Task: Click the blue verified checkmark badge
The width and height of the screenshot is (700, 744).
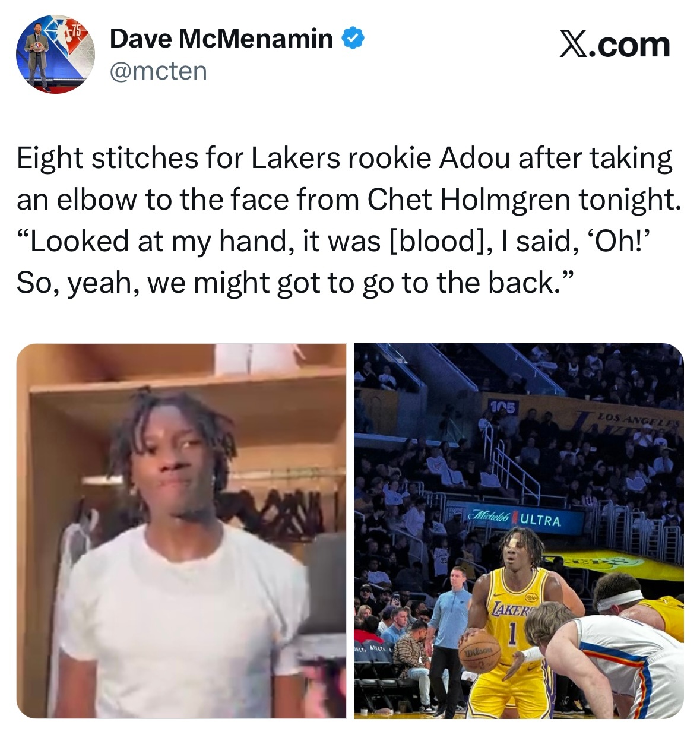Action: click(x=353, y=39)
